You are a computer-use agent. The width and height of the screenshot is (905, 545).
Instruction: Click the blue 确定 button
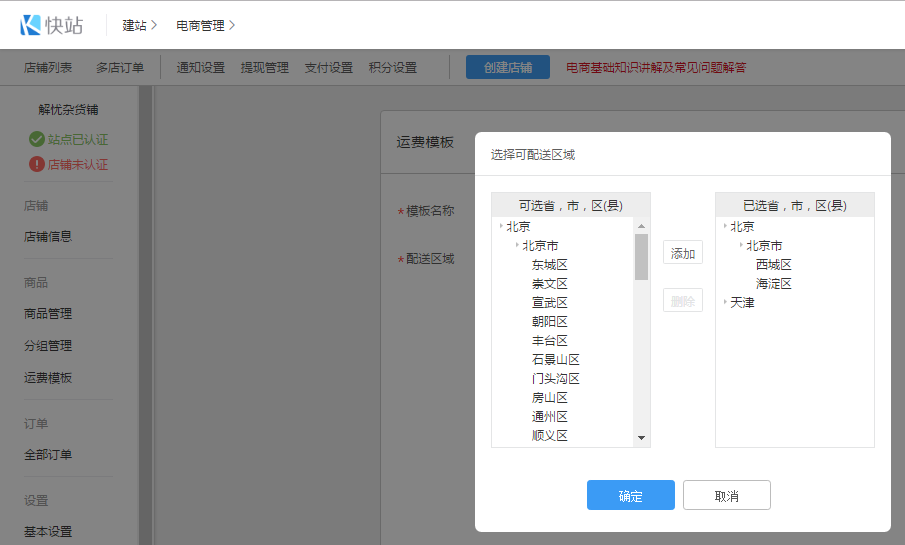click(630, 496)
